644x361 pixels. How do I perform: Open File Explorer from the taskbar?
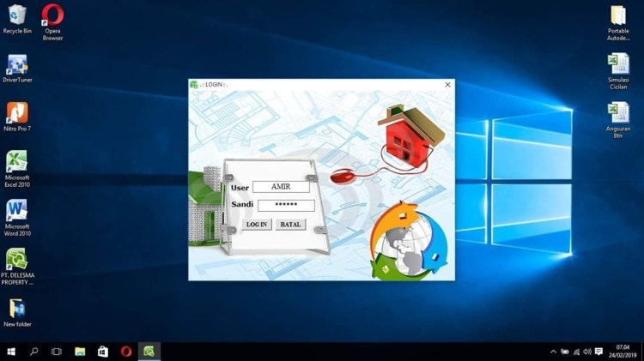coord(80,352)
